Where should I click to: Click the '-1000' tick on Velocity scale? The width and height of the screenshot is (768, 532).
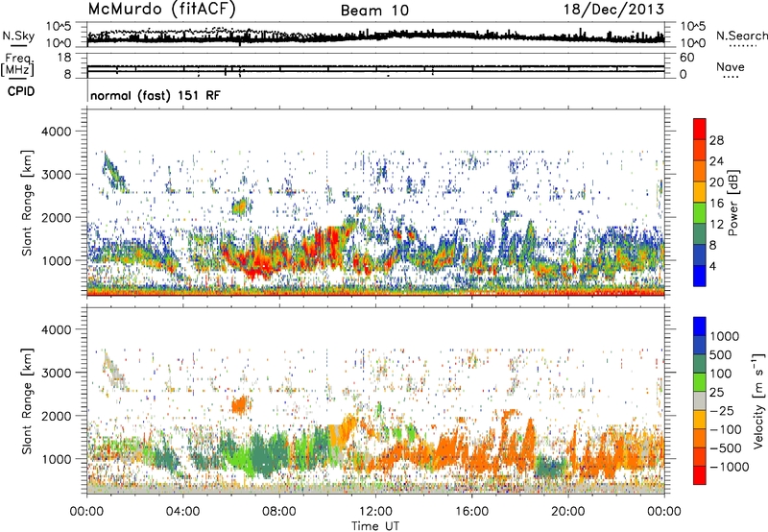click(730, 467)
